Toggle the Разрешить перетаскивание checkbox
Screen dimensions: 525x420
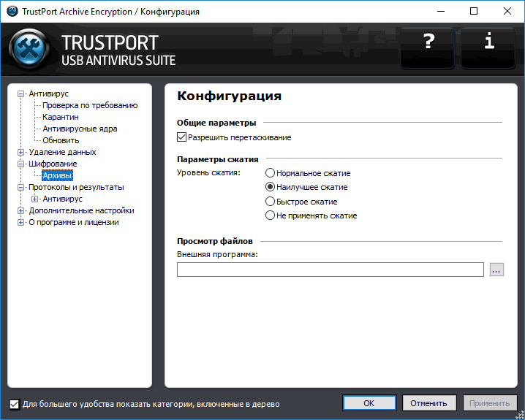181,137
